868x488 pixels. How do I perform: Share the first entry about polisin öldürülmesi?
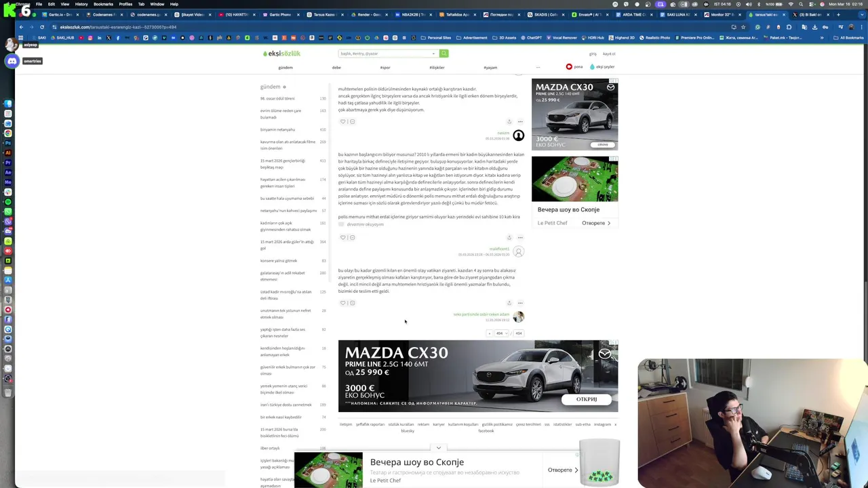point(509,121)
